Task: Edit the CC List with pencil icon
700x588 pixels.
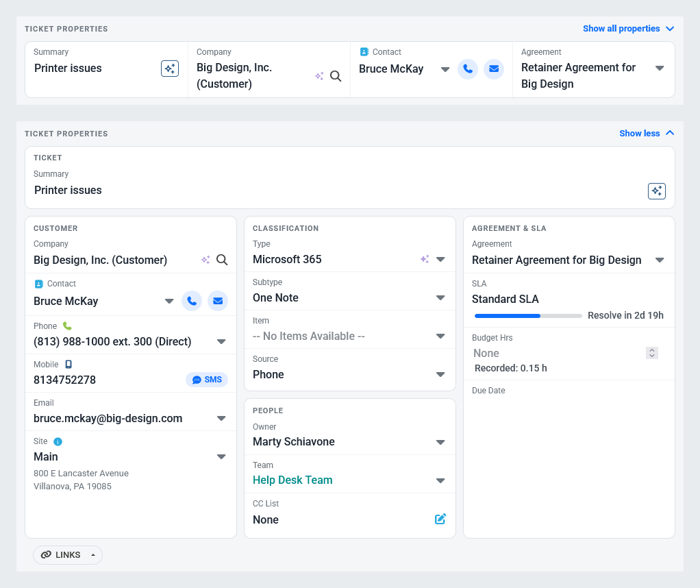Action: (x=440, y=519)
